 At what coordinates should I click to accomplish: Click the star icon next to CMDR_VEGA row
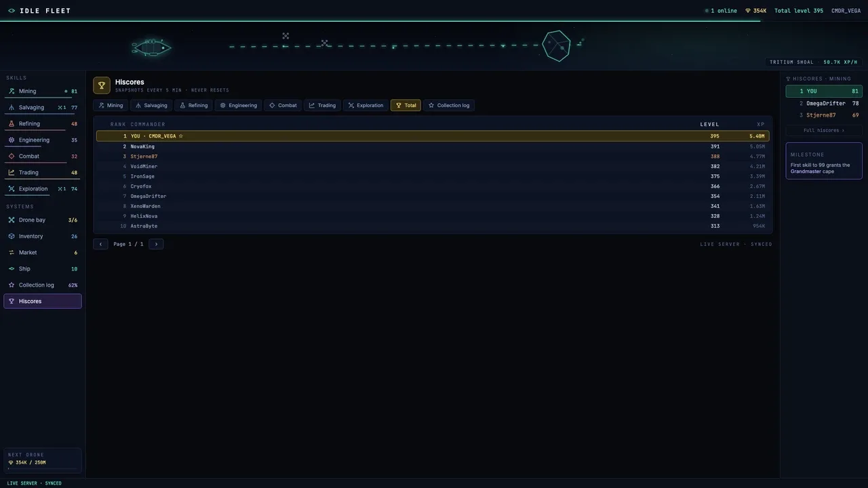pos(180,136)
